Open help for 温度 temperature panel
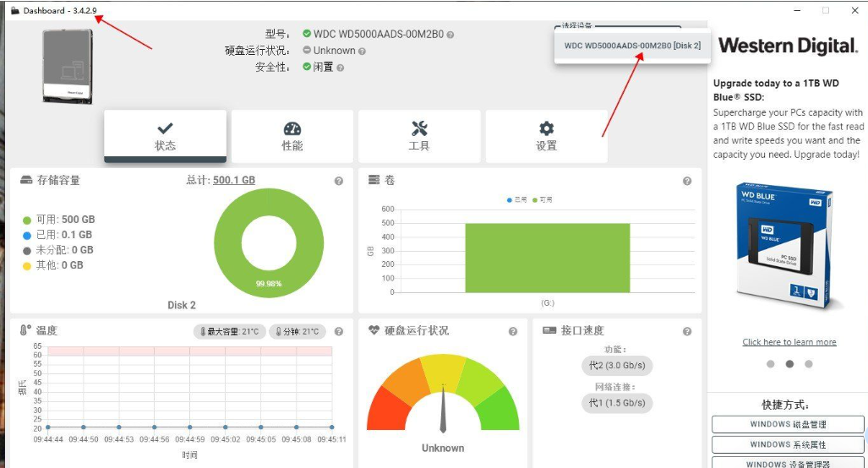868x468 pixels. click(339, 331)
